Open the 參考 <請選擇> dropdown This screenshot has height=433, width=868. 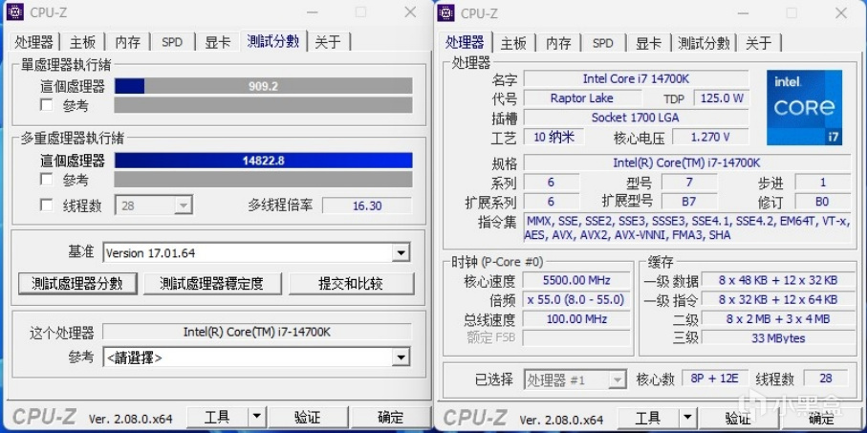point(256,357)
